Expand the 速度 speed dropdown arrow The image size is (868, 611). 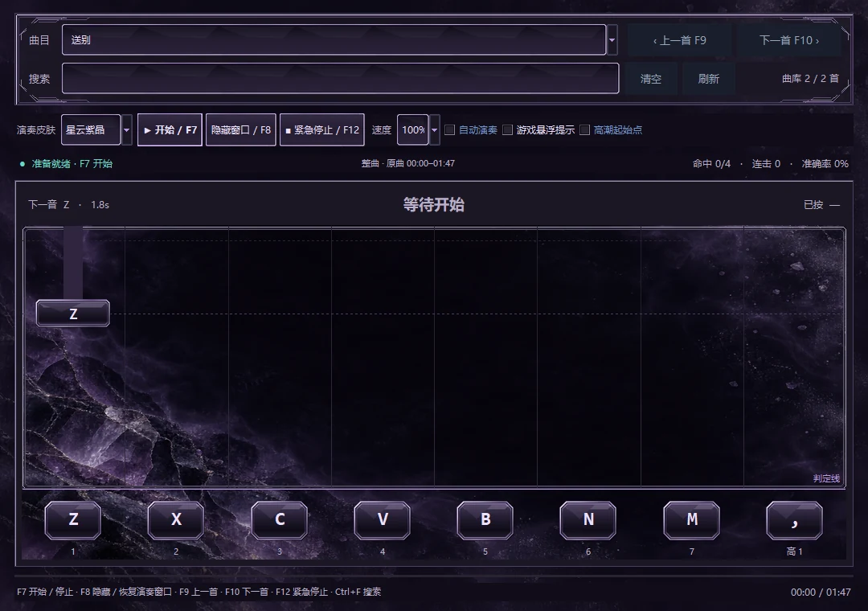(x=435, y=130)
